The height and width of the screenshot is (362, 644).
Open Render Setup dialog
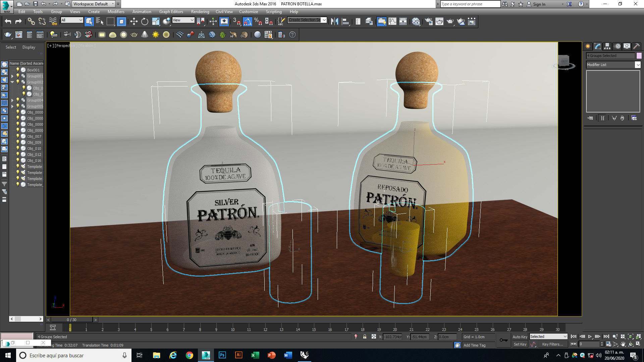coord(429,22)
